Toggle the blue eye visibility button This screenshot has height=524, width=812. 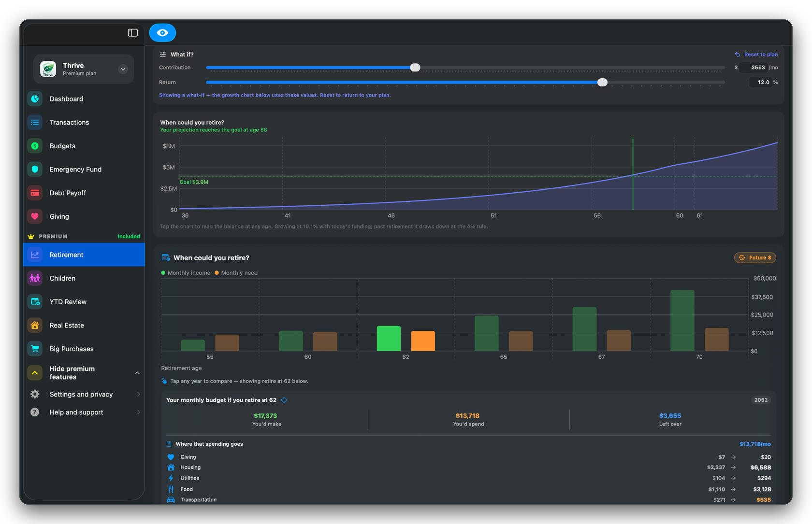tap(162, 33)
